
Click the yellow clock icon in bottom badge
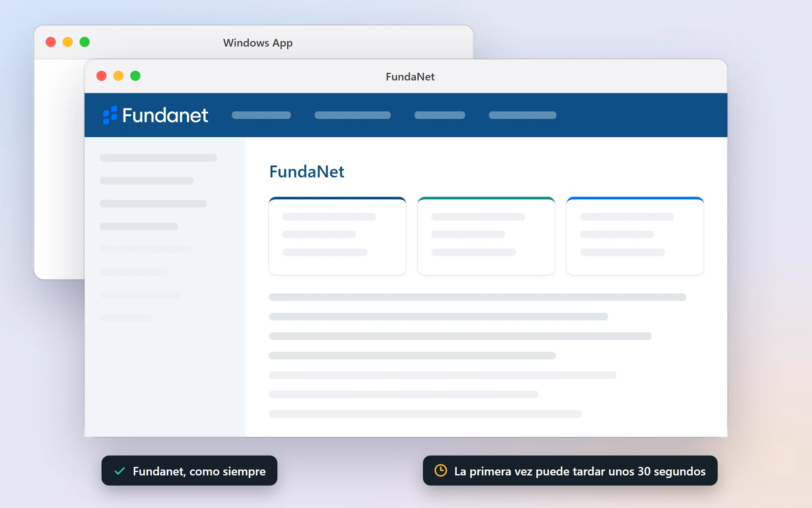point(441,470)
